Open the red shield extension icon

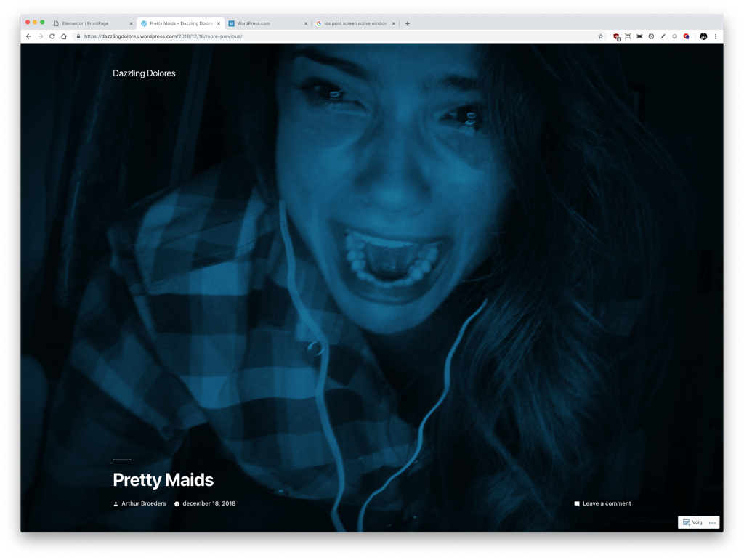coord(616,36)
